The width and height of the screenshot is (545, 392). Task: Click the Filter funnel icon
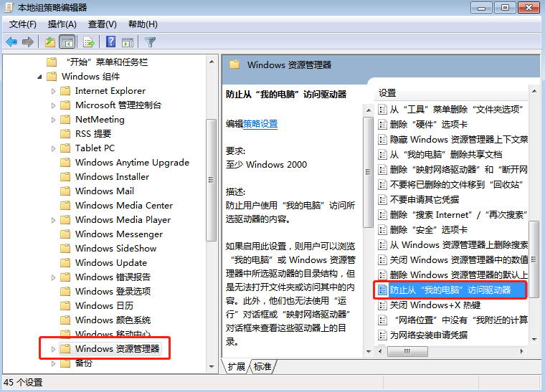tap(151, 42)
